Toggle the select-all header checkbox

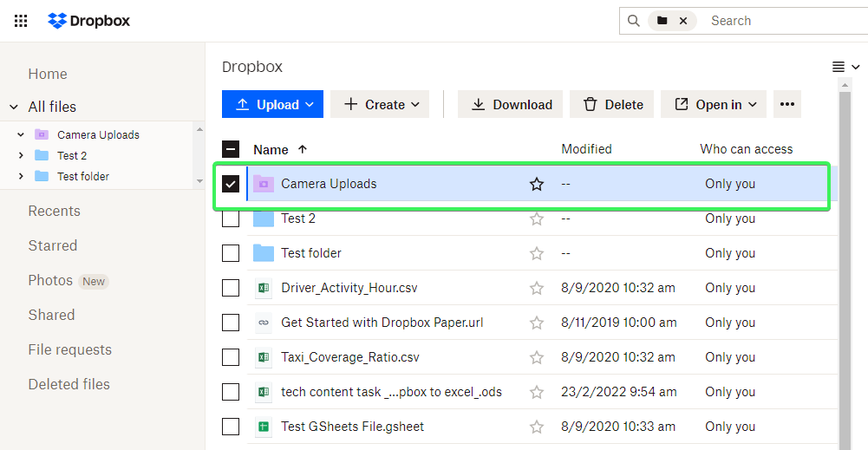click(x=231, y=149)
